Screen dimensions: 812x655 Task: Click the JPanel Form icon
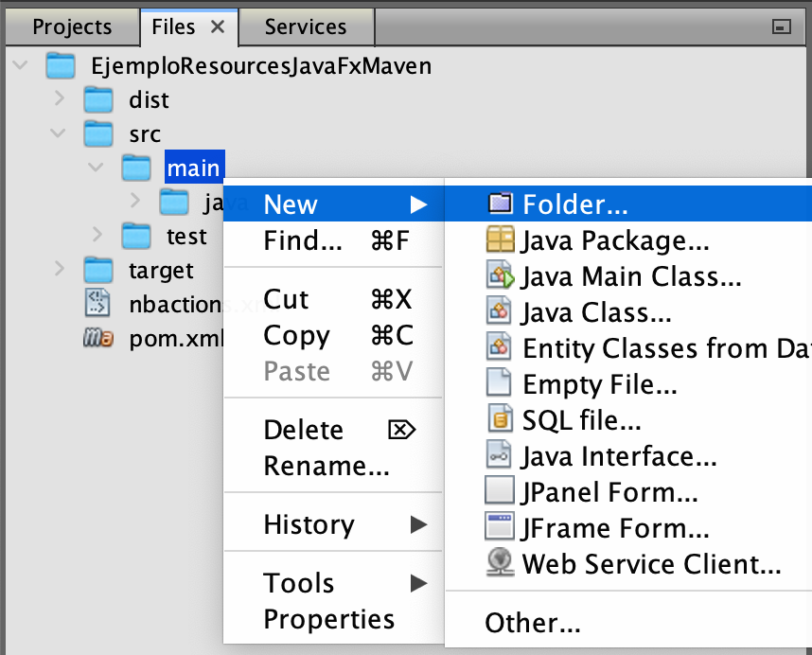[500, 492]
